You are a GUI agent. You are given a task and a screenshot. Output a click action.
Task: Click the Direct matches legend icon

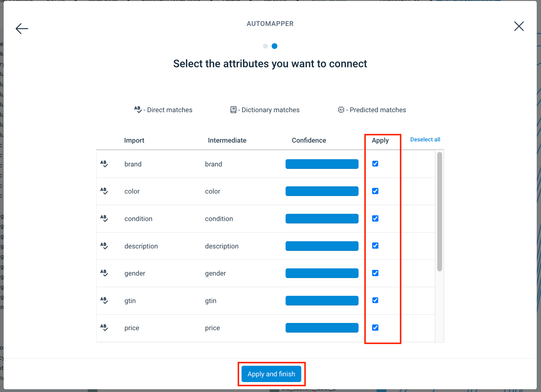coord(138,109)
